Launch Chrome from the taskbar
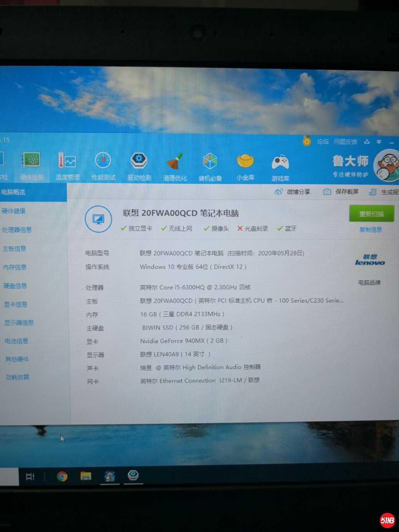The image size is (399, 532). pos(62,476)
